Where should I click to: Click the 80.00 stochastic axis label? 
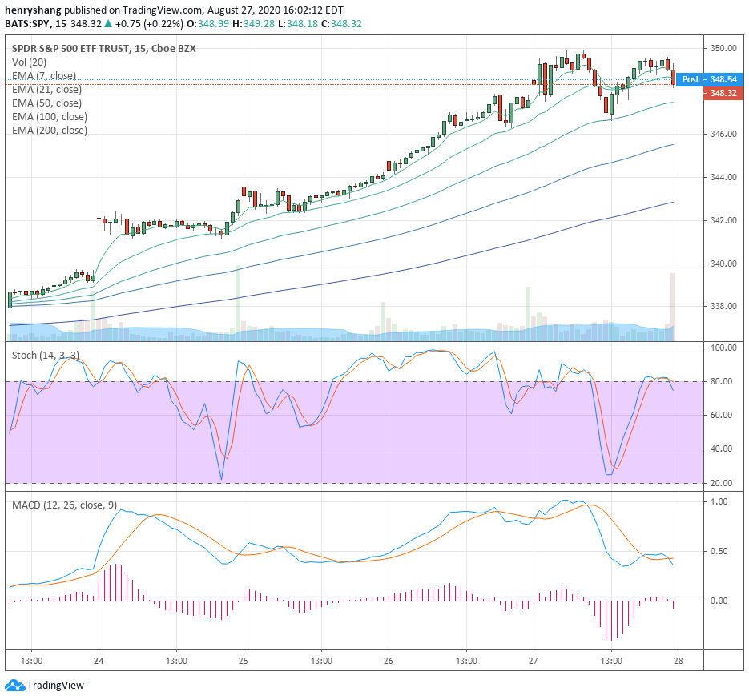pos(721,381)
